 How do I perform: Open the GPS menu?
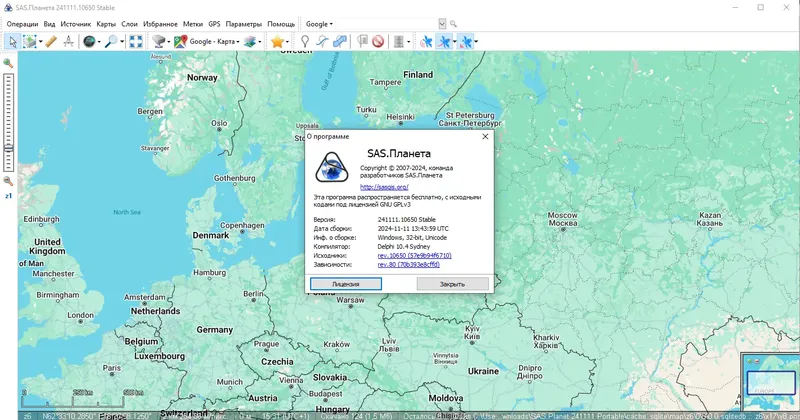[x=214, y=24]
